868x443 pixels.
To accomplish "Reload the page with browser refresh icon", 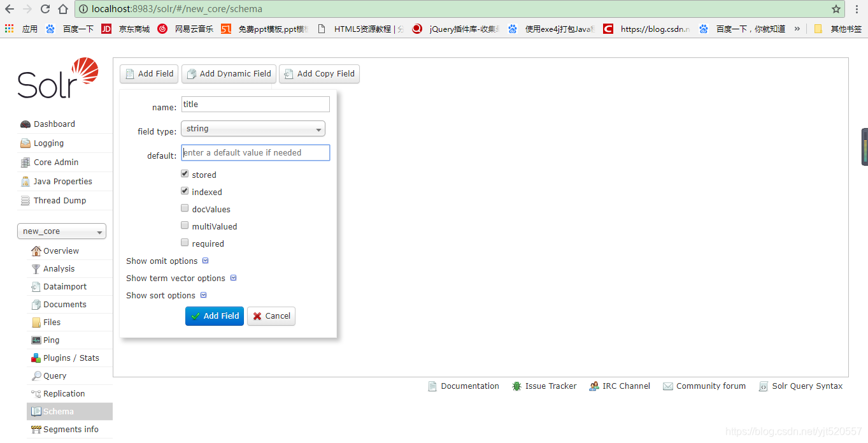I will [45, 9].
